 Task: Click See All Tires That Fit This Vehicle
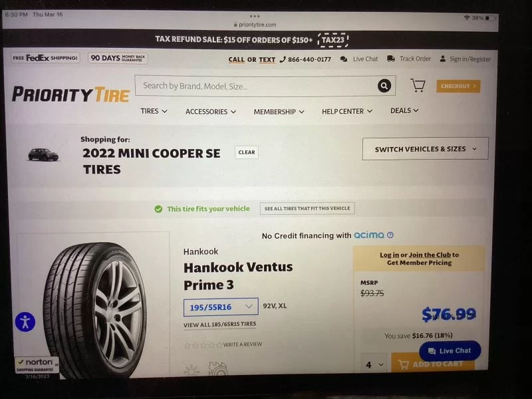[x=307, y=208]
